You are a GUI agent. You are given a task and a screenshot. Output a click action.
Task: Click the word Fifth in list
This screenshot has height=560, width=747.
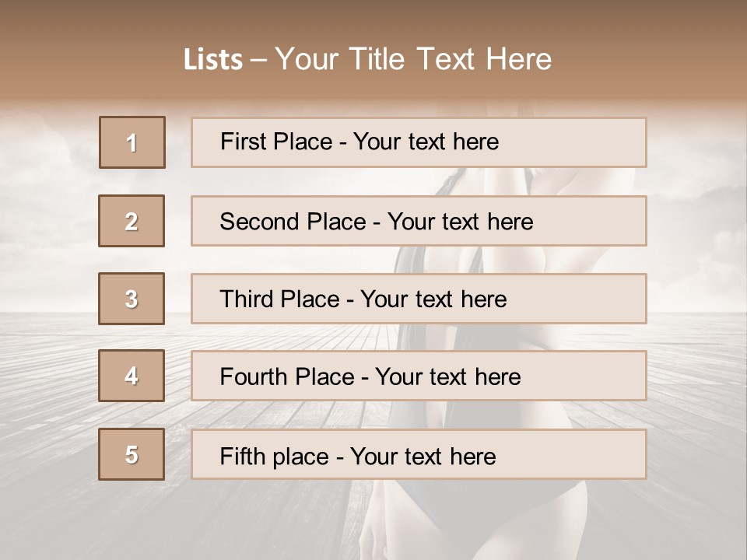242,456
